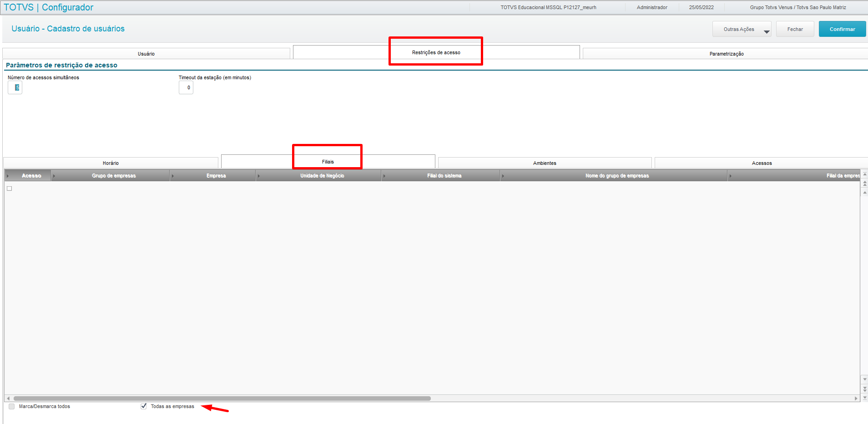Click the Filial da empresa column header
Viewport: 868px width, 424px height.
[794, 176]
